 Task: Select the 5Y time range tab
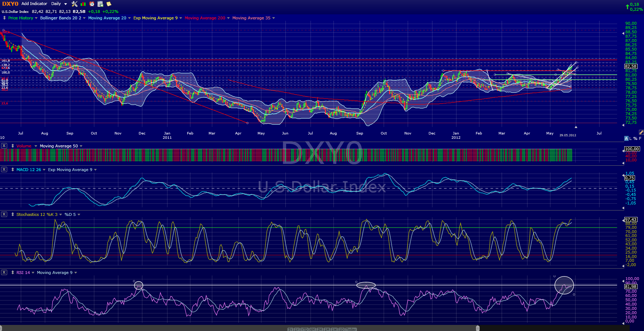tap(290, 329)
